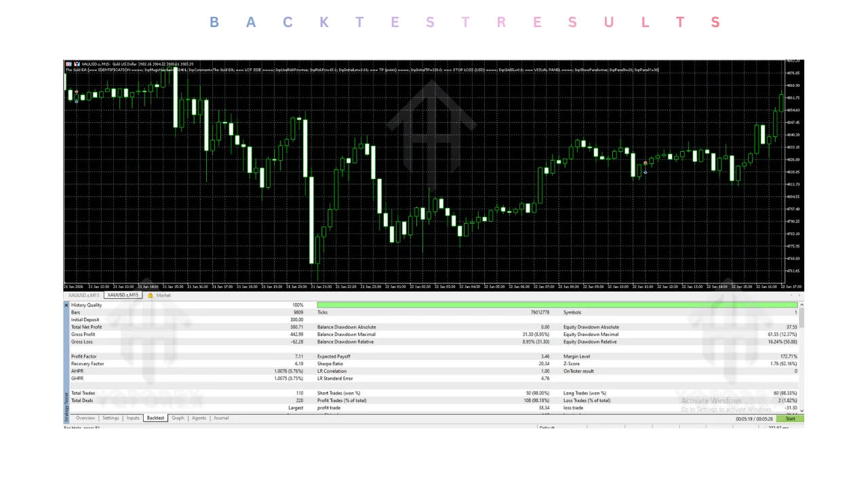Switch to inactive XAUUSD.s,M15 chart tab
868x488 pixels.
click(84, 296)
